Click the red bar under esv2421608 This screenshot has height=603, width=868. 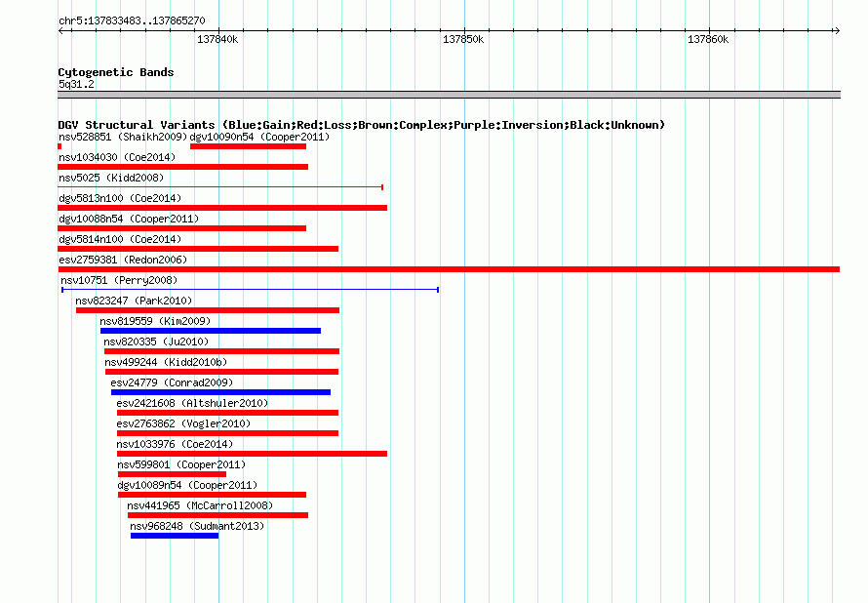point(227,413)
